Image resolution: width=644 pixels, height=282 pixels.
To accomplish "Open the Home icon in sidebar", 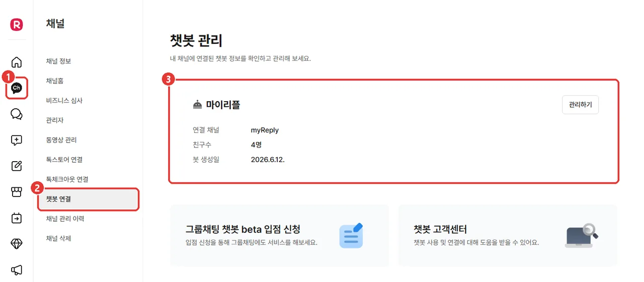I will 17,62.
